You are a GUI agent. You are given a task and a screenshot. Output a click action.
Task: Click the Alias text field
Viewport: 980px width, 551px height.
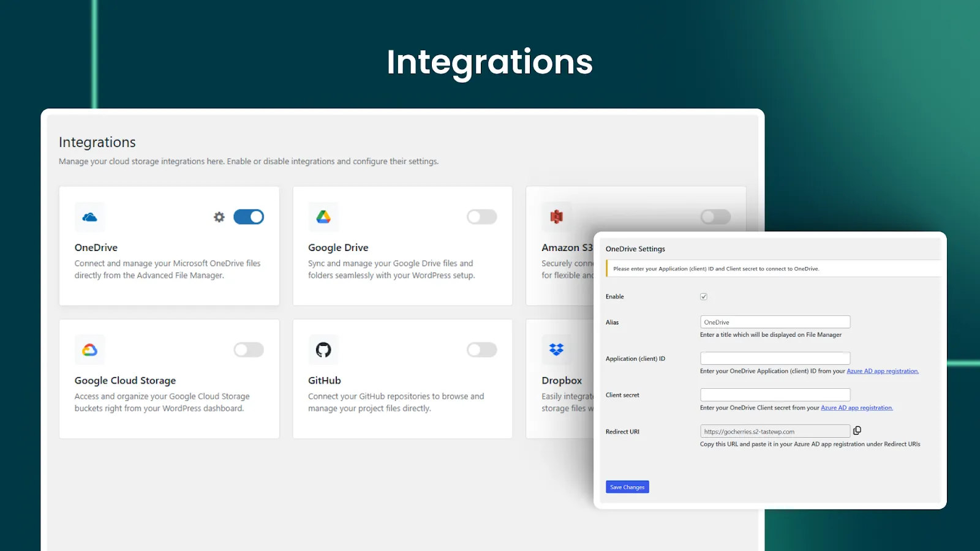point(775,322)
